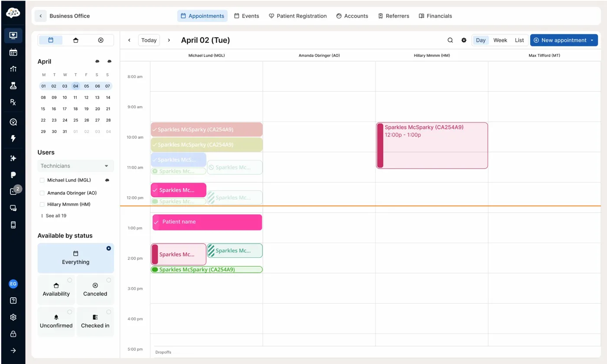Select the pink Patient name appointment block
This screenshot has width=607, height=364.
(x=207, y=222)
